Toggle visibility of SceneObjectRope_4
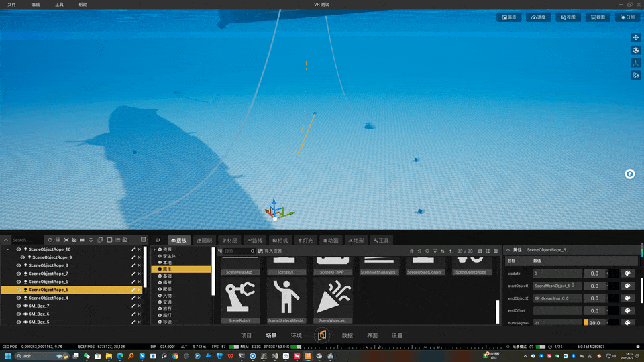644x362 pixels. [x=19, y=298]
